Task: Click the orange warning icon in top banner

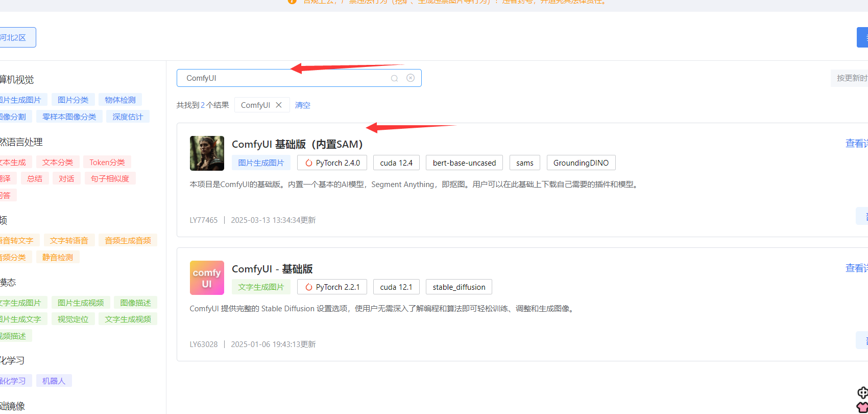Action: click(x=292, y=2)
